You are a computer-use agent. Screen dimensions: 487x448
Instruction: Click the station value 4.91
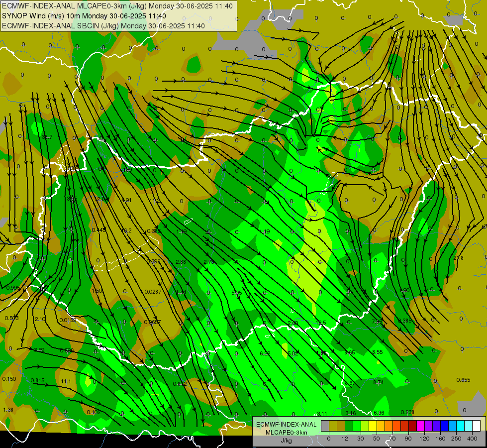pyautogui.click(x=126, y=200)
